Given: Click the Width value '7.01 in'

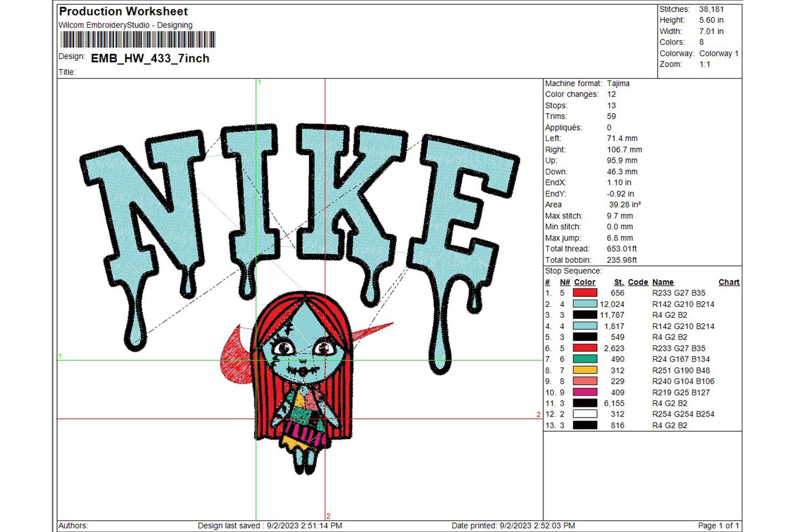Looking at the screenshot, I should tap(711, 31).
